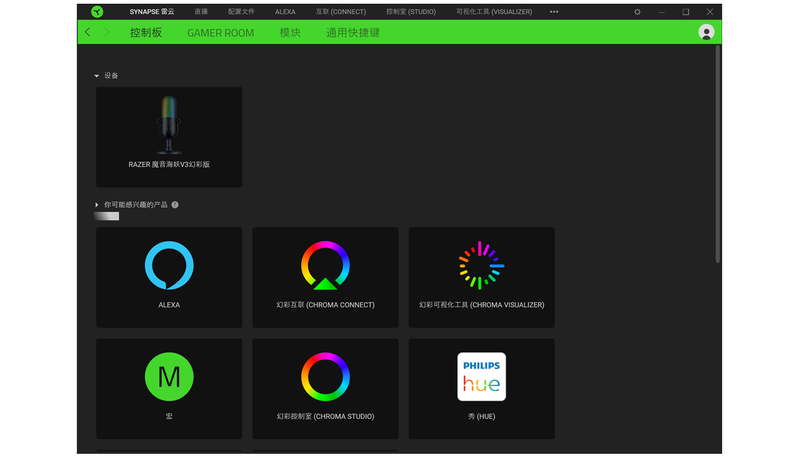Open the Chroma Studio ring icon
The width and height of the screenshot is (800, 457).
point(326,376)
